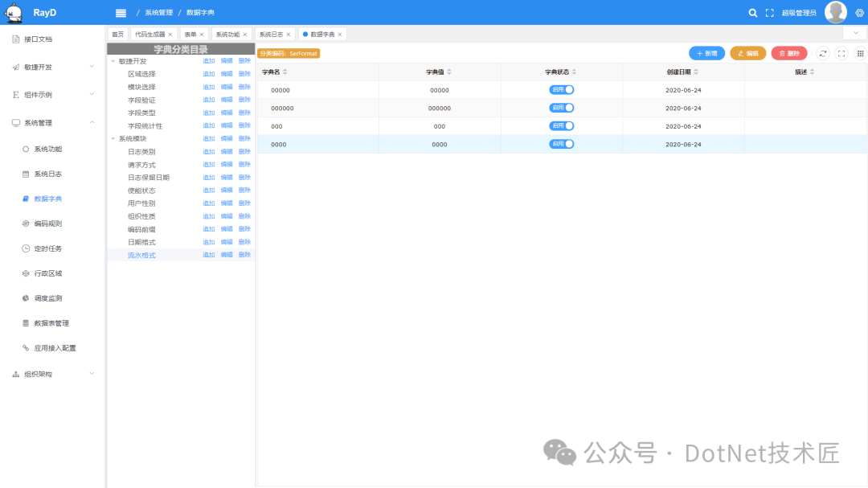
Task: Select the 日志类别 tree item
Action: click(141, 152)
